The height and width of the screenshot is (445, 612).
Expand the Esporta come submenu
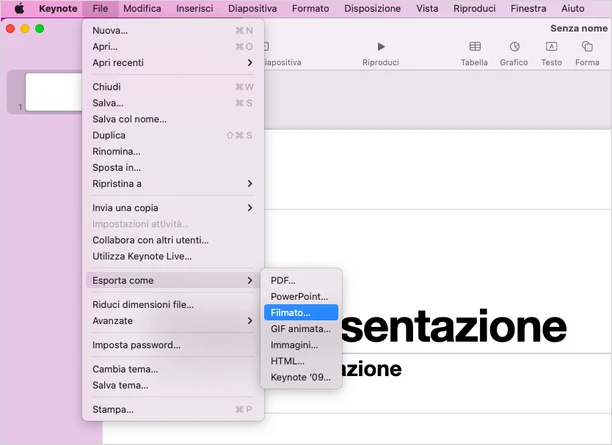(x=173, y=280)
